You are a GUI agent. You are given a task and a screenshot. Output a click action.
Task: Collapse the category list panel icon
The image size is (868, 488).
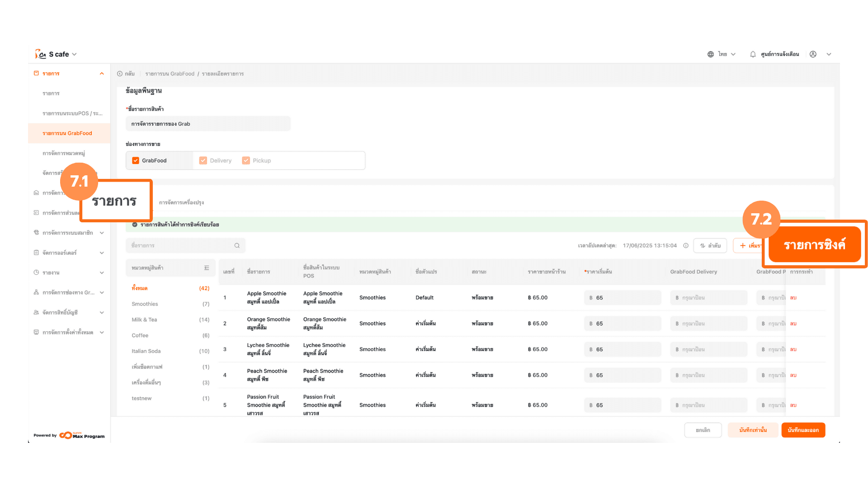(207, 268)
